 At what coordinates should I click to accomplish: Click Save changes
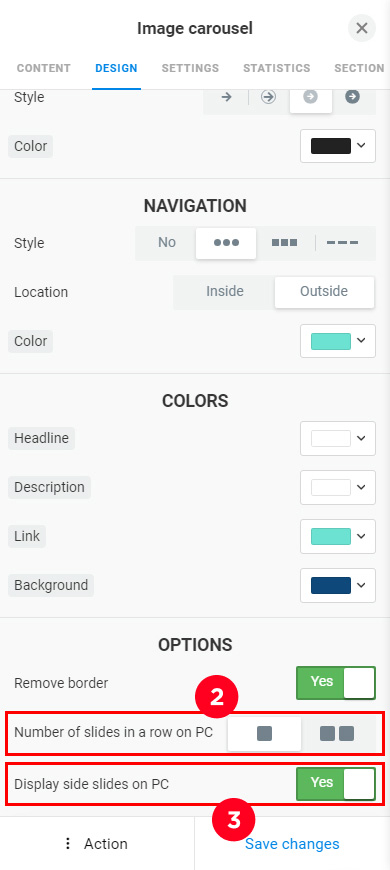[x=292, y=843]
